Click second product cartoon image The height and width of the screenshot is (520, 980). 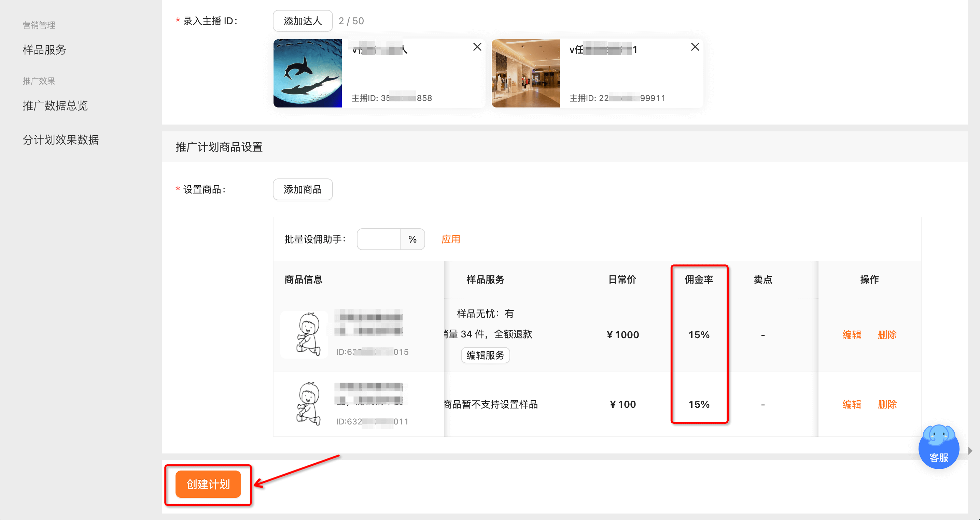[x=307, y=404]
